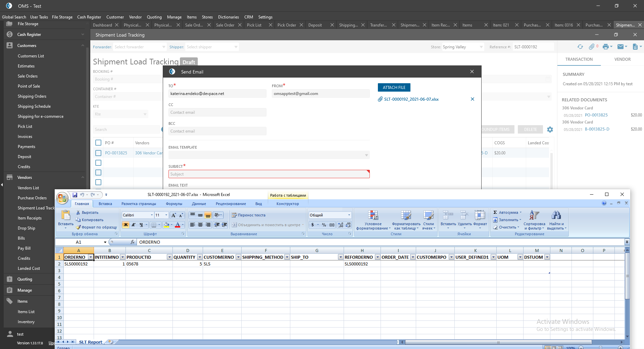
Task: Click Excel font color swatch button
Action: pyautogui.click(x=178, y=225)
